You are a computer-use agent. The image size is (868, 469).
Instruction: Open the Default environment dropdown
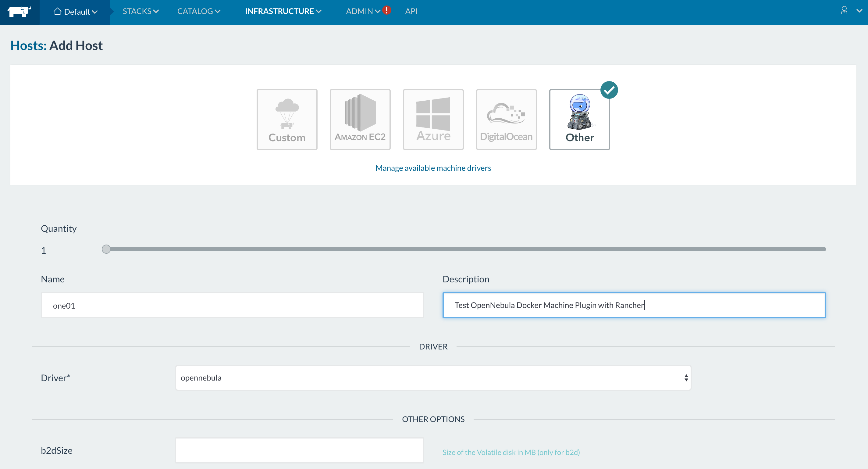(76, 12)
